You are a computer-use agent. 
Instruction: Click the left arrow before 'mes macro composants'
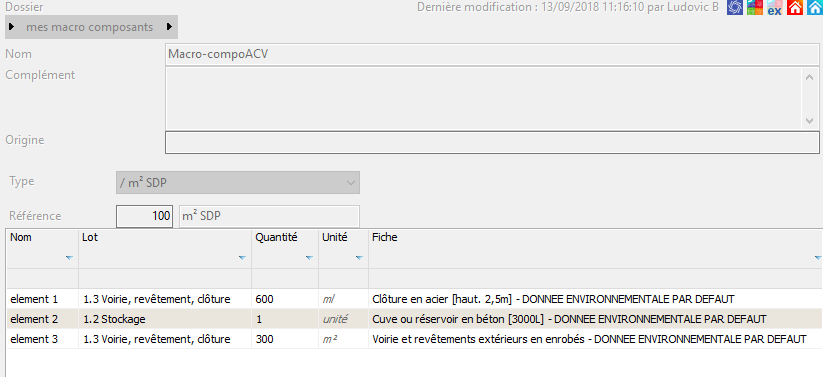(x=12, y=27)
